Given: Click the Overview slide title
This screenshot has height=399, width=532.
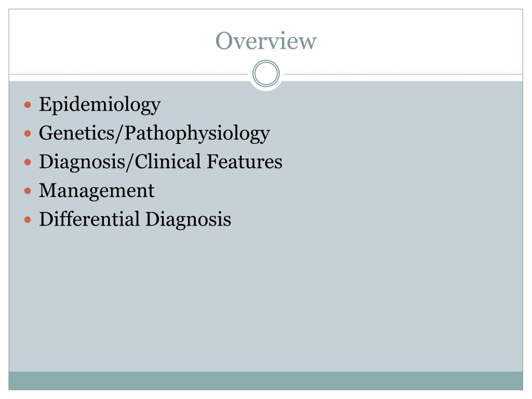Looking at the screenshot, I should coord(265,41).
